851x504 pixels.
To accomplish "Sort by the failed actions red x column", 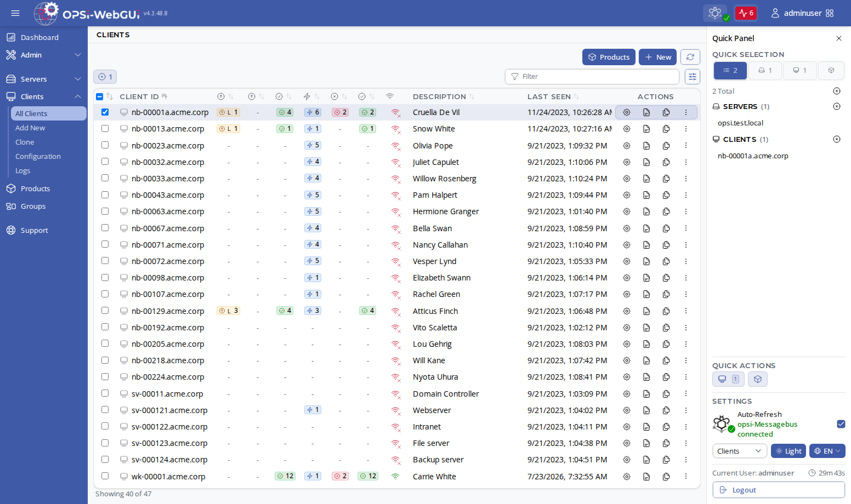I will 339,96.
